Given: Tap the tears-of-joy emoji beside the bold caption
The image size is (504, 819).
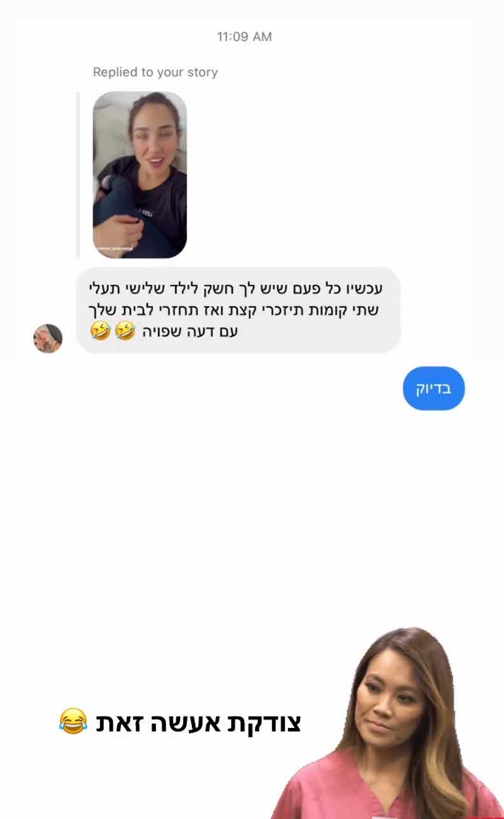Looking at the screenshot, I should pos(73,721).
